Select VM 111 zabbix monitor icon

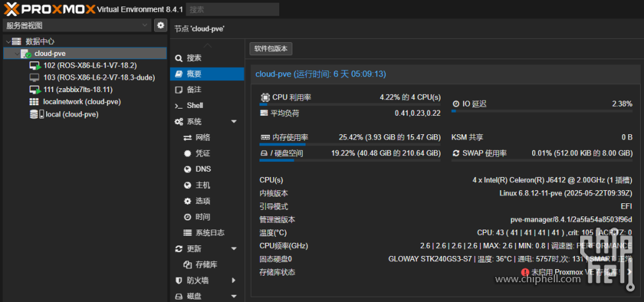pos(35,90)
